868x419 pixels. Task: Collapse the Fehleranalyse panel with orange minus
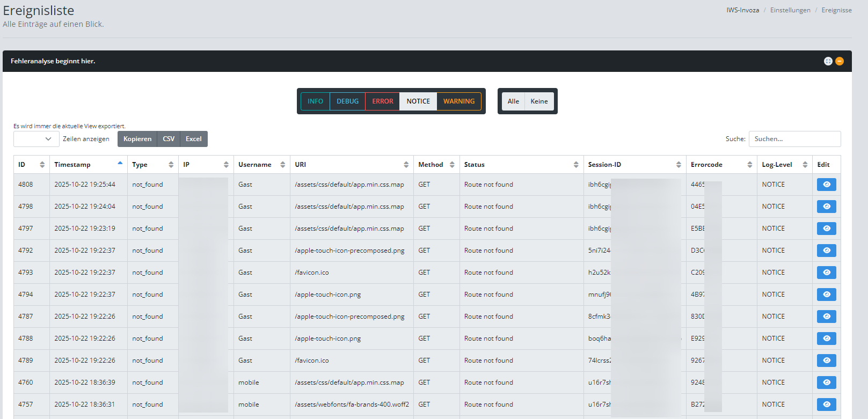tap(840, 61)
